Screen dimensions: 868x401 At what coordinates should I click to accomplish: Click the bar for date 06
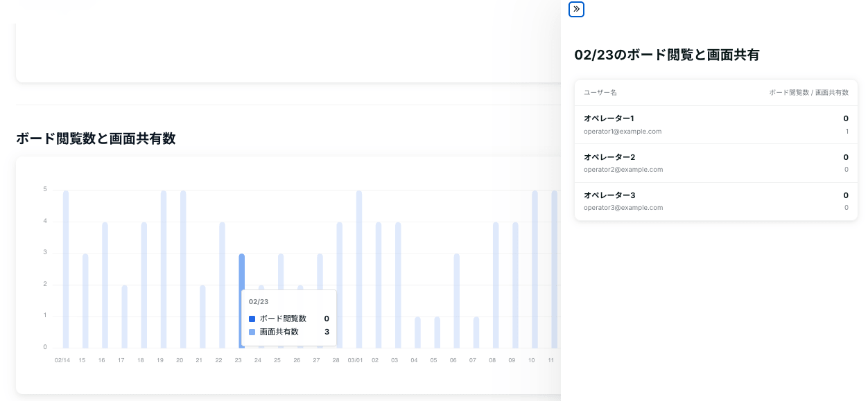point(456,301)
